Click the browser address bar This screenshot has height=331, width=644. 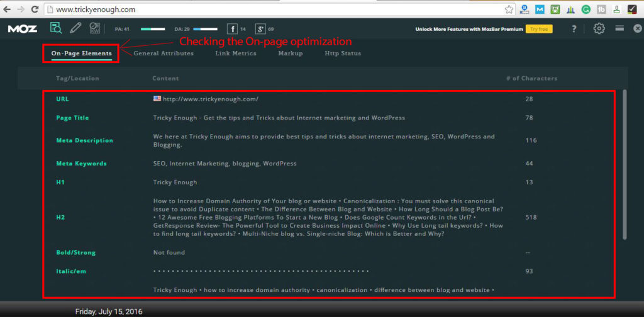(x=270, y=9)
